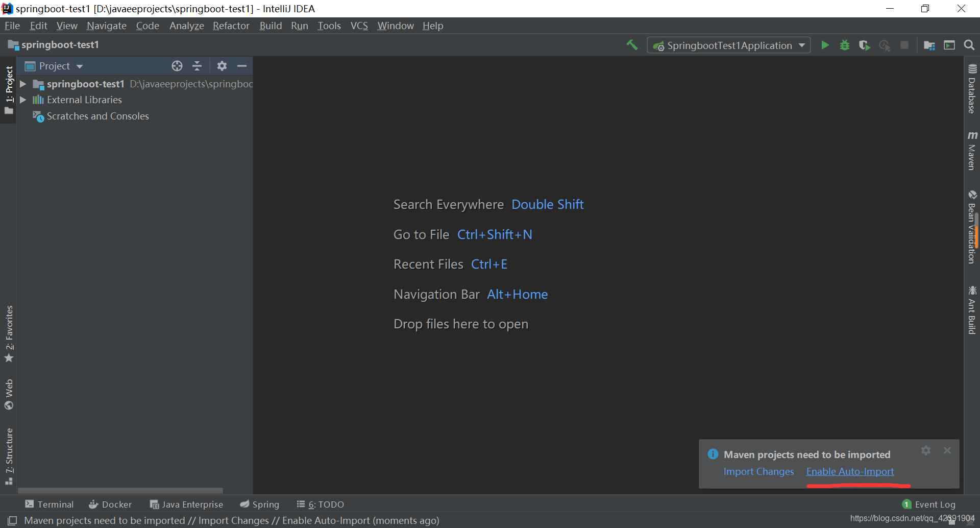Click status bar Maven import message
This screenshot has width=980, height=528.
[232, 520]
